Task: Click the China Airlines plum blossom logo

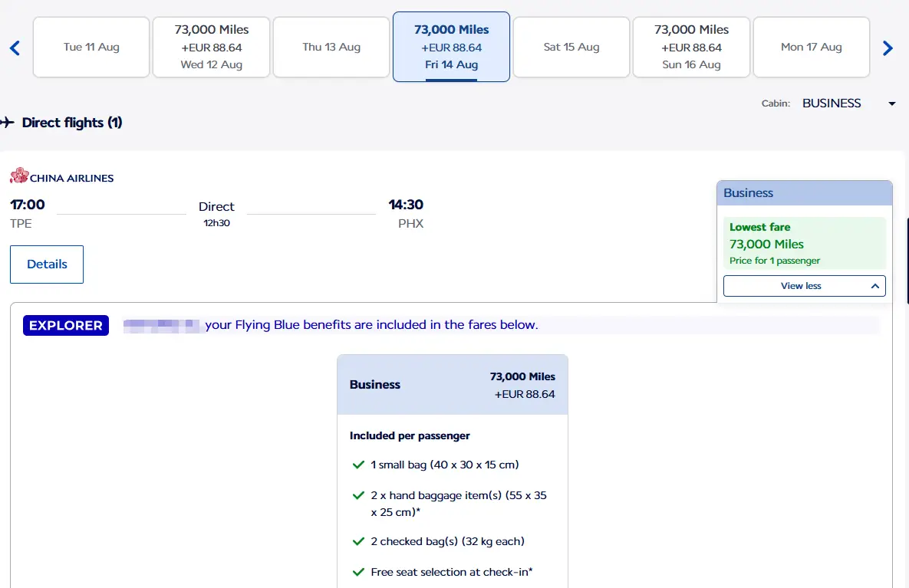Action: point(19,177)
